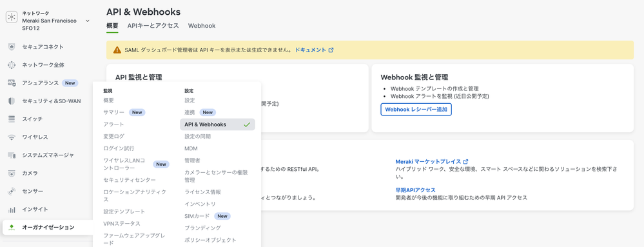Image resolution: width=644 pixels, height=247 pixels.
Task: Click the Webhook 監視と管理 heading
Action: click(414, 77)
